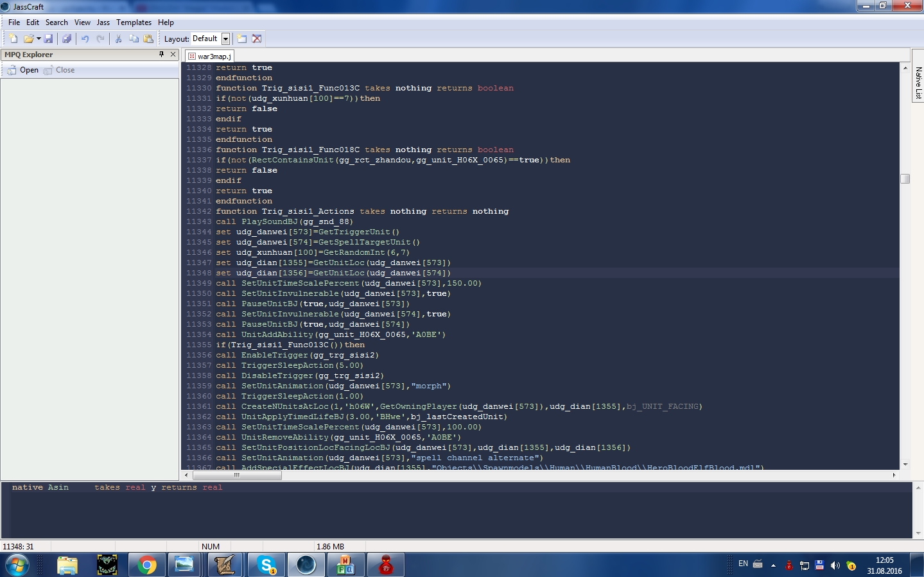The width and height of the screenshot is (924, 577).
Task: Create a new file from the toolbar
Action: [x=13, y=39]
